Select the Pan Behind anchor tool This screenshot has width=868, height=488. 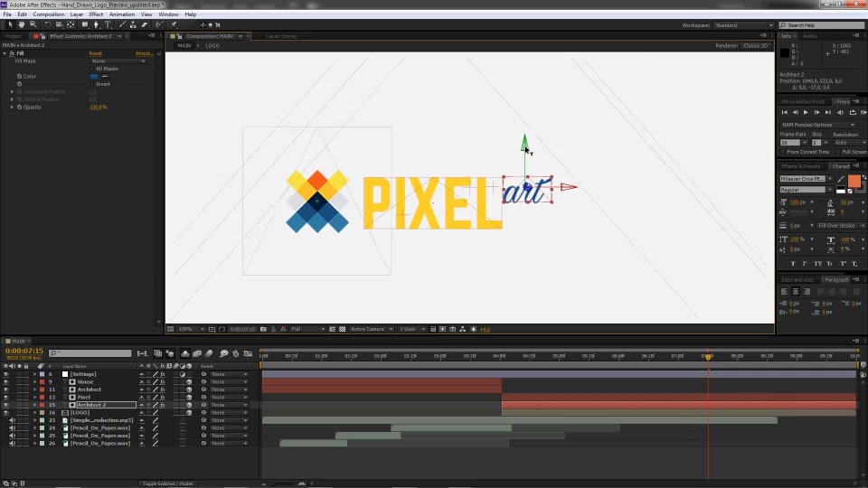point(71,25)
